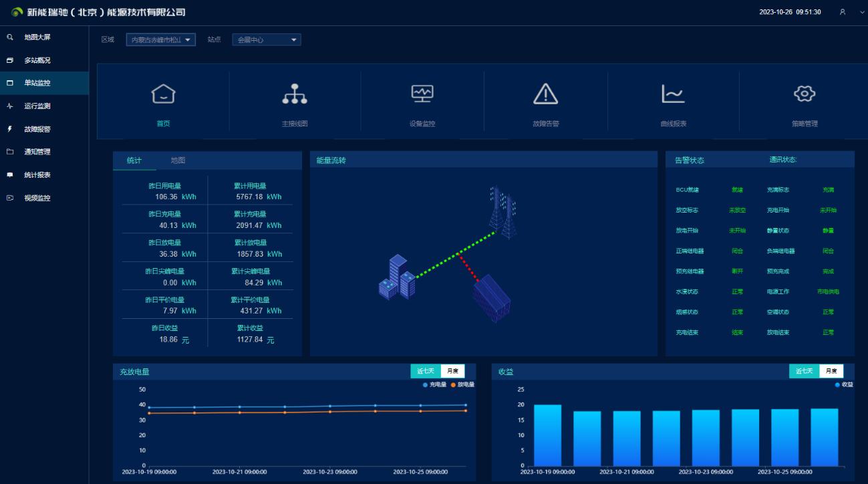Open the 策略管理 gear icon
Image resolution: width=868 pixels, height=484 pixels.
(805, 94)
